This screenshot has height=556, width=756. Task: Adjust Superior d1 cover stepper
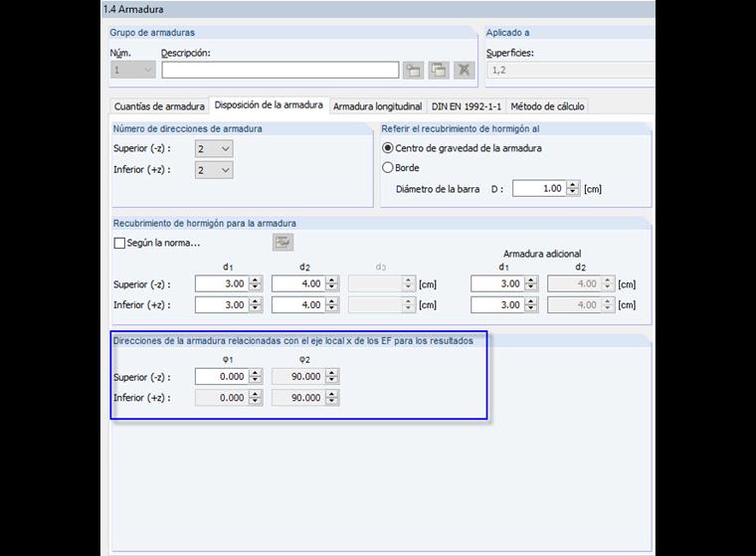click(x=255, y=284)
